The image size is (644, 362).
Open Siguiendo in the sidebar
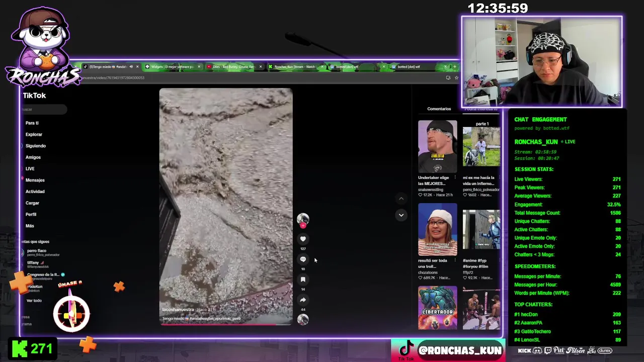(x=36, y=146)
